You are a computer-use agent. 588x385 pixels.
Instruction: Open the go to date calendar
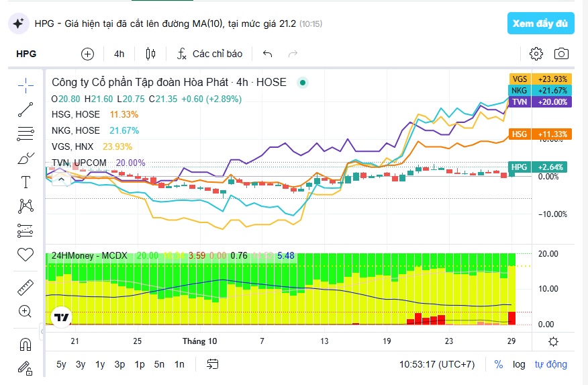click(x=213, y=364)
